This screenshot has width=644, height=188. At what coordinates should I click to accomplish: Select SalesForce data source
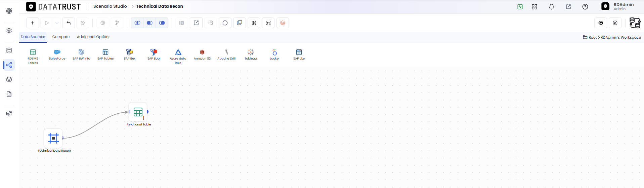pyautogui.click(x=57, y=54)
